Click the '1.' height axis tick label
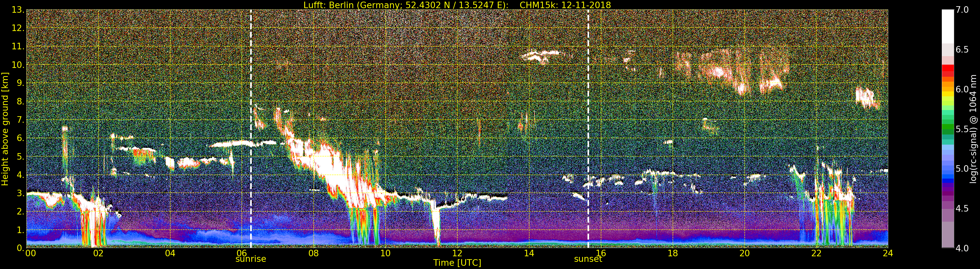 click(21, 230)
